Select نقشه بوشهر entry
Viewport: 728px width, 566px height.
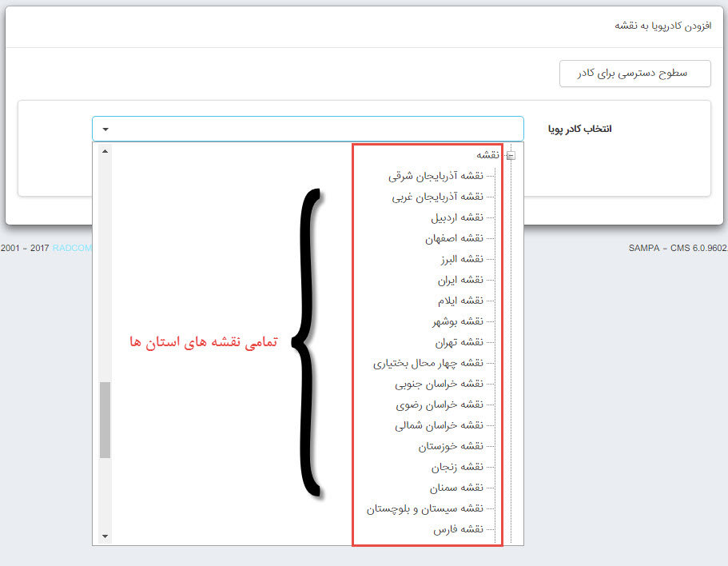[457, 321]
